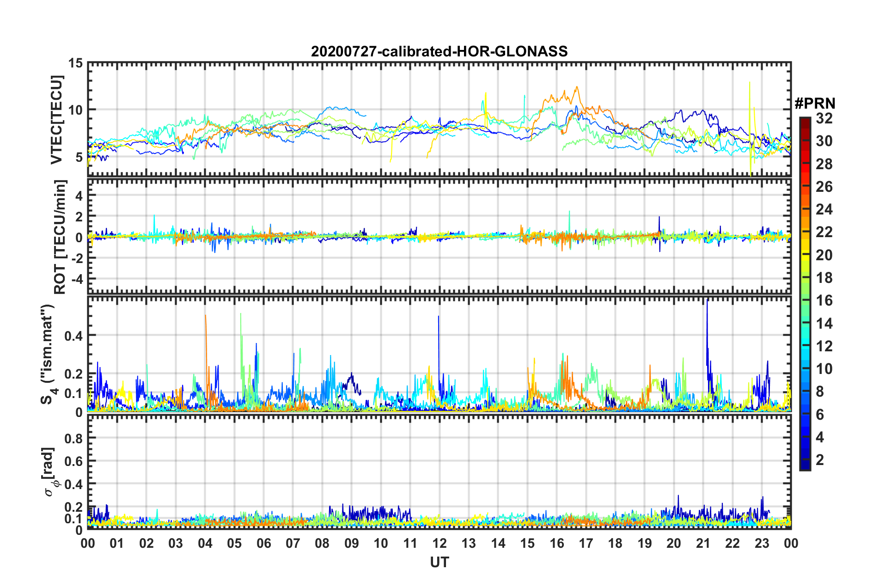This screenshot has width=879, height=588.
Task: Click x-axis hour tick label 17
Action: 586,543
